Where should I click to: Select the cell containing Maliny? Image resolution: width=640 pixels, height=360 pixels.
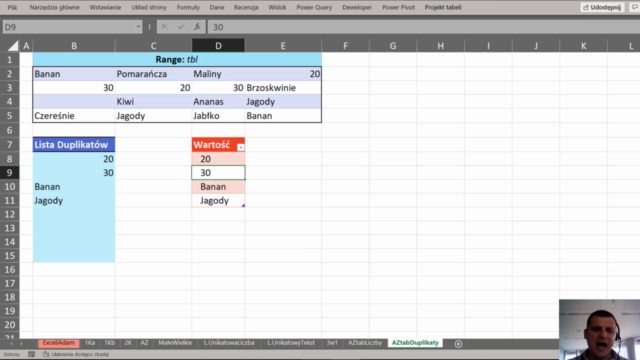218,74
